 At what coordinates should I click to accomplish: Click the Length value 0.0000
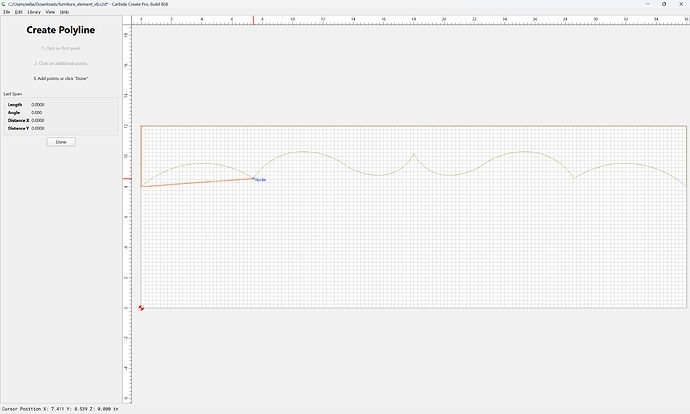point(38,105)
